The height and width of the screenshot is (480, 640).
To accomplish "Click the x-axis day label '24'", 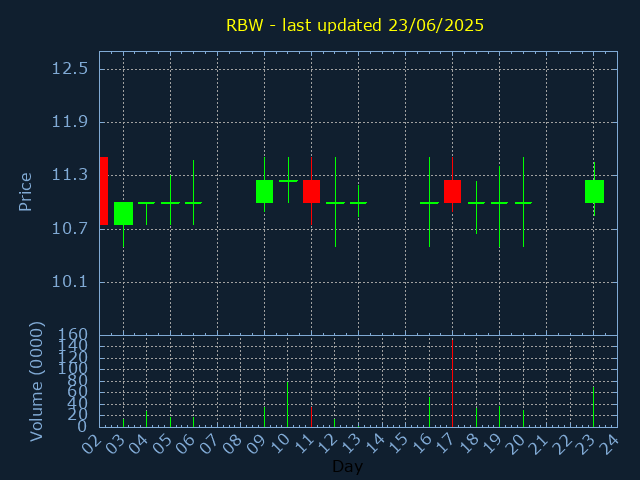I will coord(609,444).
